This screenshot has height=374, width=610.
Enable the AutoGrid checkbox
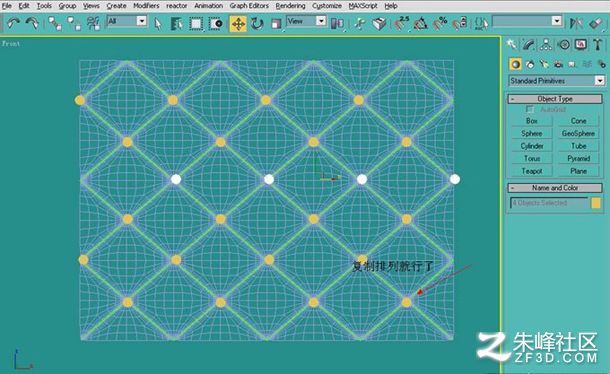click(x=530, y=109)
